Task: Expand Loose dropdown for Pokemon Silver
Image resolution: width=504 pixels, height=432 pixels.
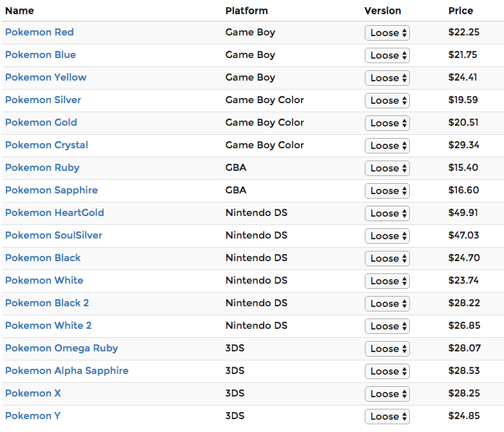Action: pyautogui.click(x=387, y=101)
